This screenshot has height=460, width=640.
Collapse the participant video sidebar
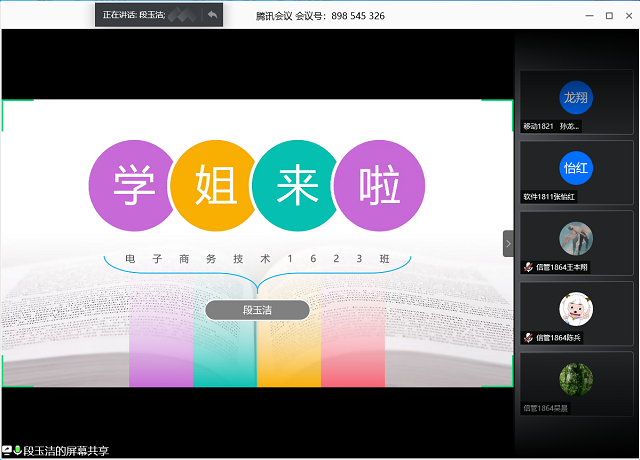pos(507,243)
